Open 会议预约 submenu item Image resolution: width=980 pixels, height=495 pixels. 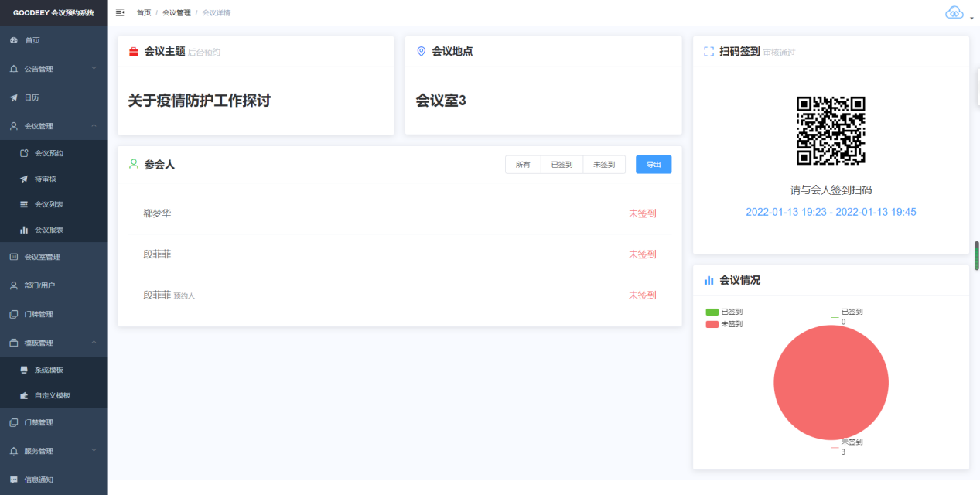53,153
